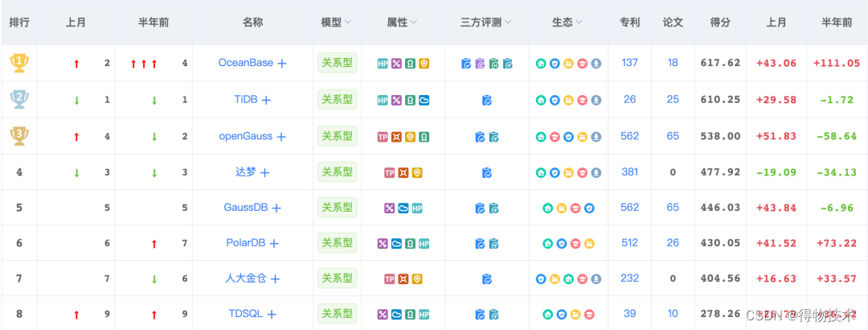Select the half-year change +111.05
This screenshot has width=868, height=330.
click(x=837, y=63)
